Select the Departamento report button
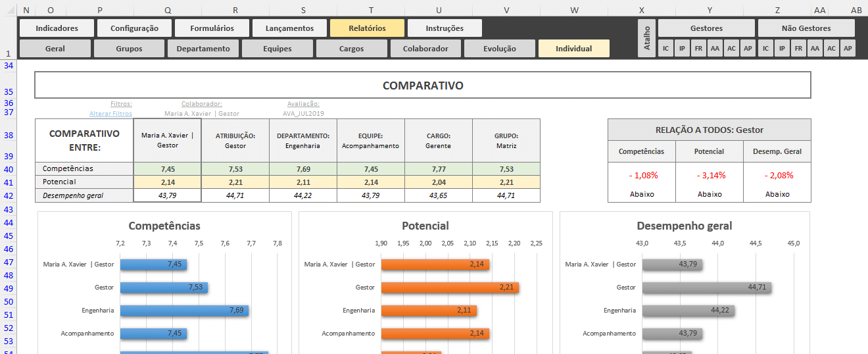Image resolution: width=868 pixels, height=354 pixels. [x=203, y=49]
